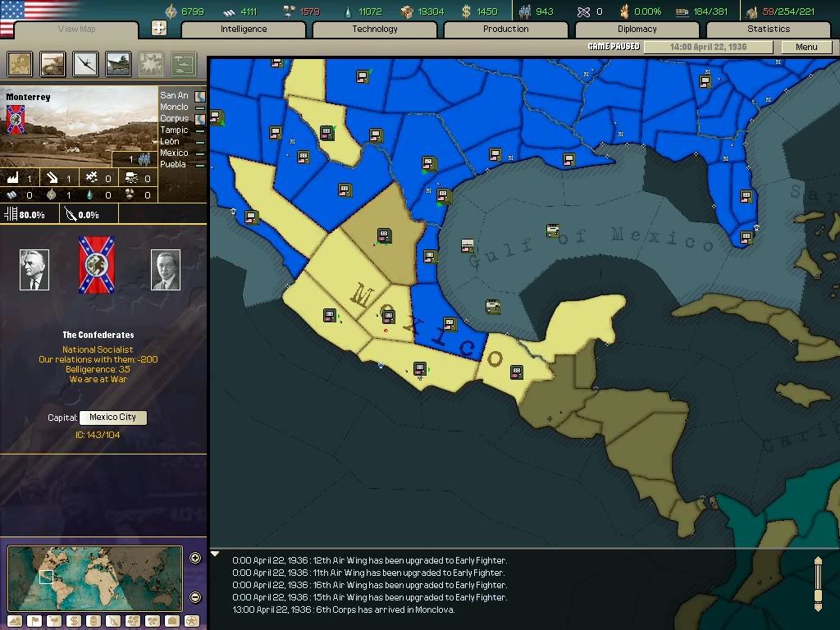Viewport: 840px width, 630px height.
Task: Click the metal resource icon showing 4111
Action: (229, 11)
